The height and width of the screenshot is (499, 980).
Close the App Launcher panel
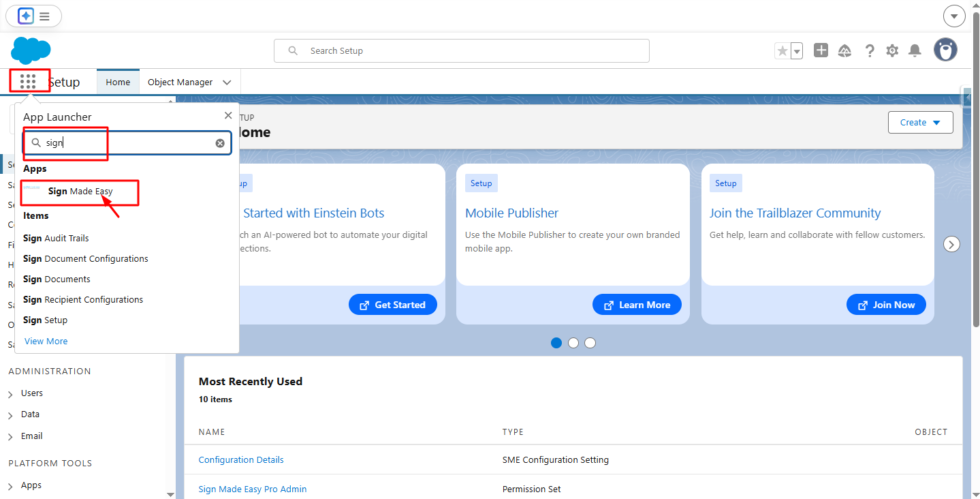pos(228,116)
